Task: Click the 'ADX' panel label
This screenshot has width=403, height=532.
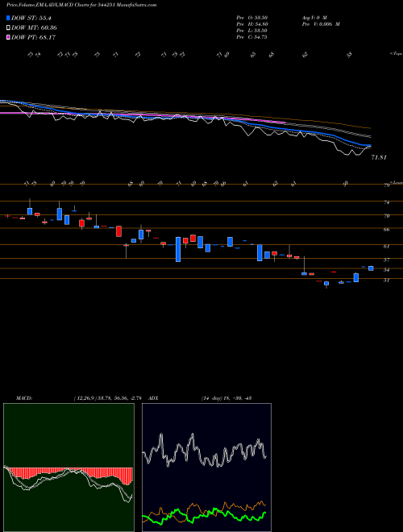Action: click(x=153, y=398)
